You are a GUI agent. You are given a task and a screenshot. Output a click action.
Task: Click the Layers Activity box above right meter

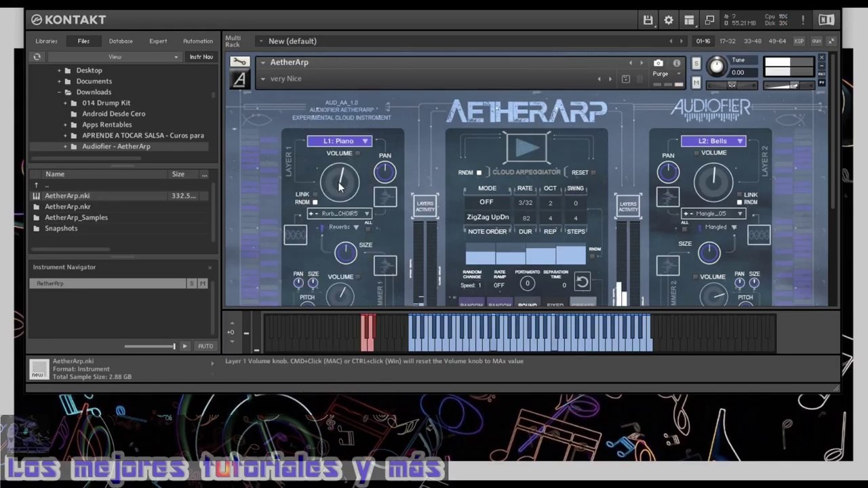click(x=628, y=206)
